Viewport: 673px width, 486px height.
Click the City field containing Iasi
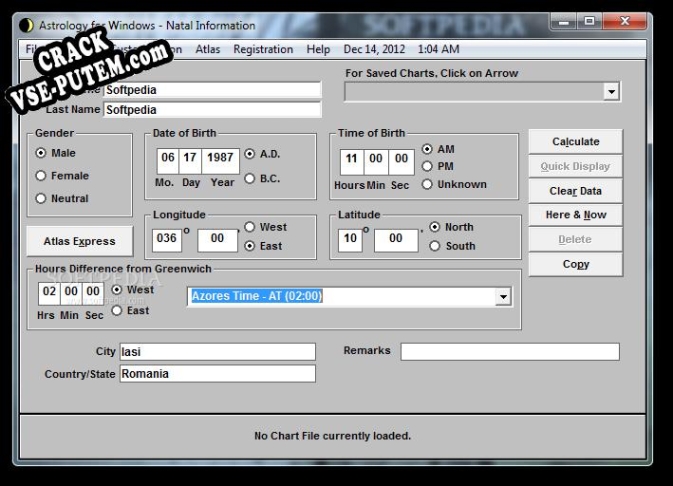click(218, 352)
